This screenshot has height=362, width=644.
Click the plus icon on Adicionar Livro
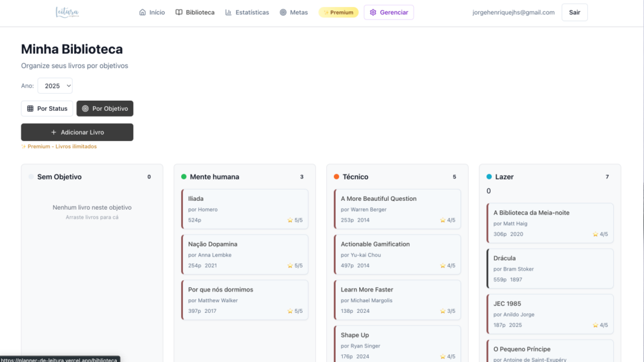pyautogui.click(x=53, y=132)
